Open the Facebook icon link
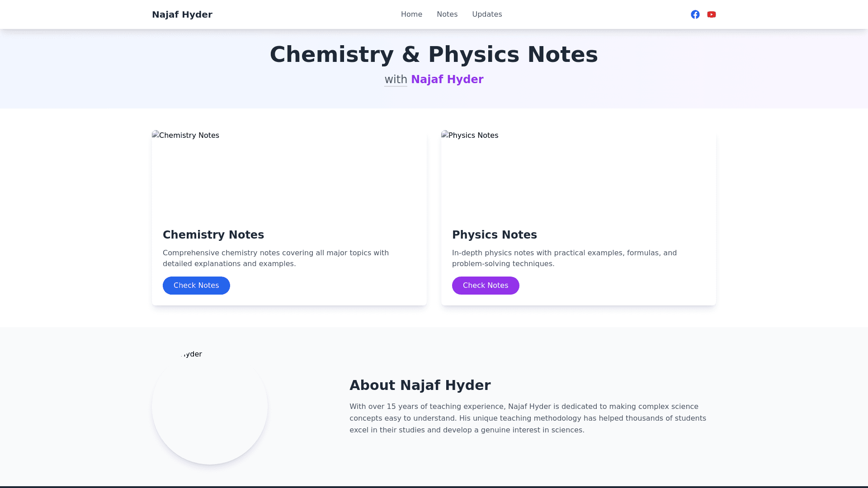868x488 pixels. coord(695,14)
